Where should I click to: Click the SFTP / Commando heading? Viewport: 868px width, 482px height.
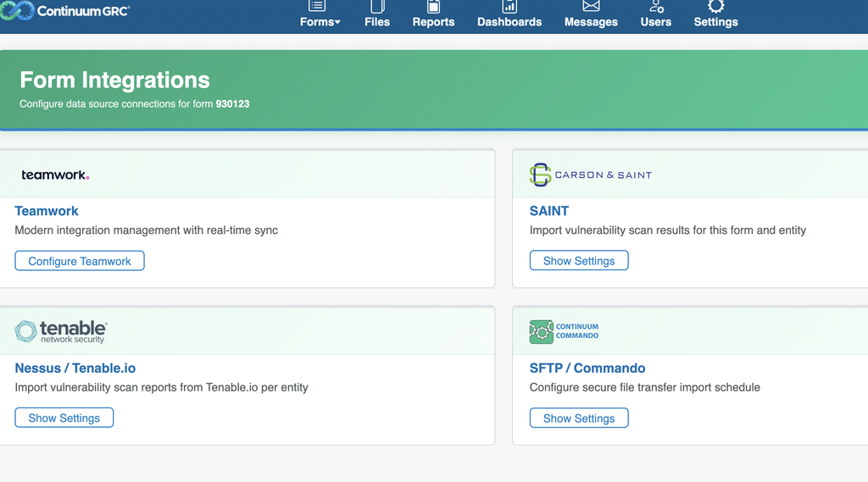point(587,368)
